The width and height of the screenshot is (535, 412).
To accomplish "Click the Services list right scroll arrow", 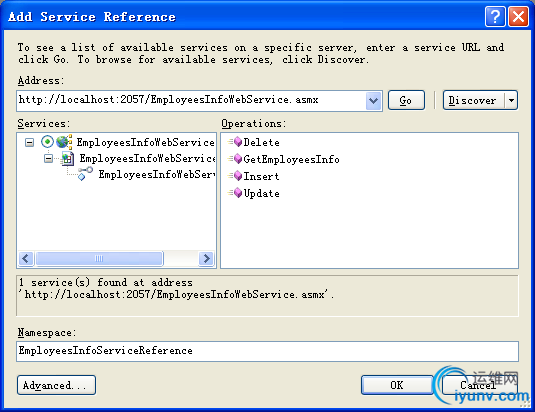I will (206, 258).
